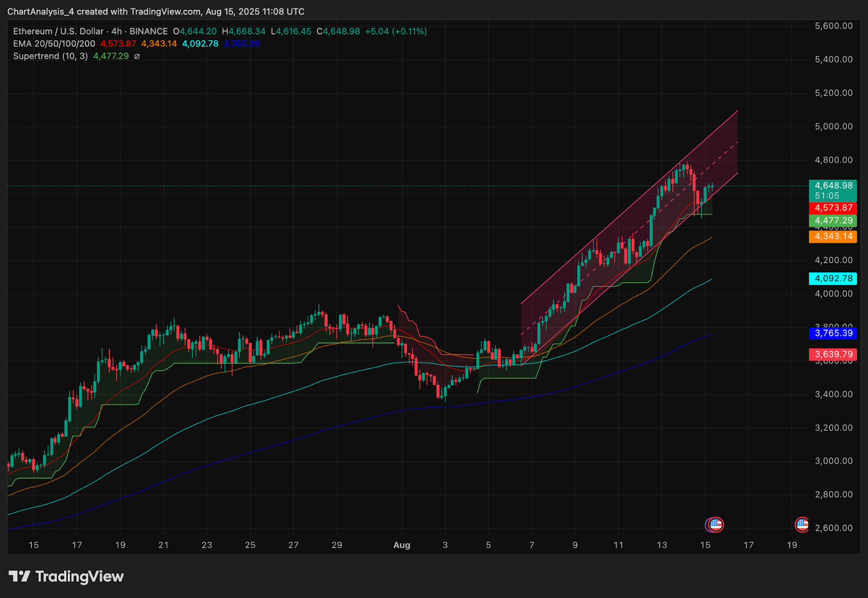Click date 21 on the time axis
The image size is (868, 598).
click(x=163, y=545)
